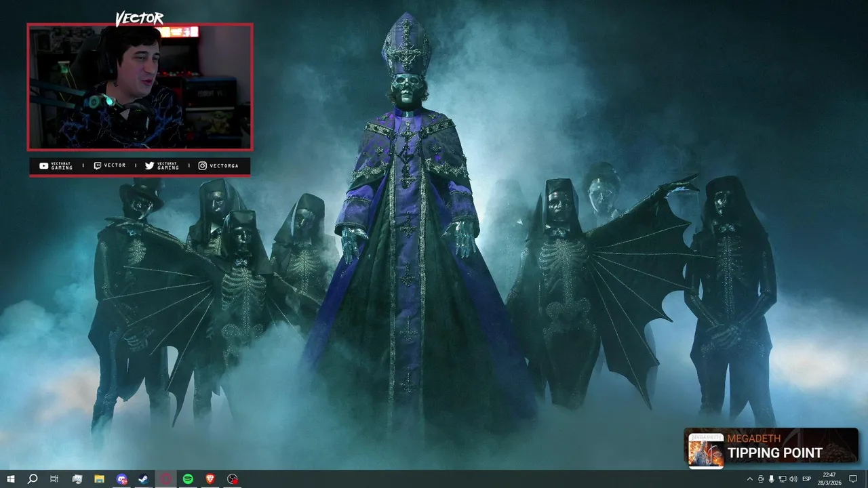Open Brave browser from taskbar
Screen dimensions: 868x488
(x=210, y=479)
